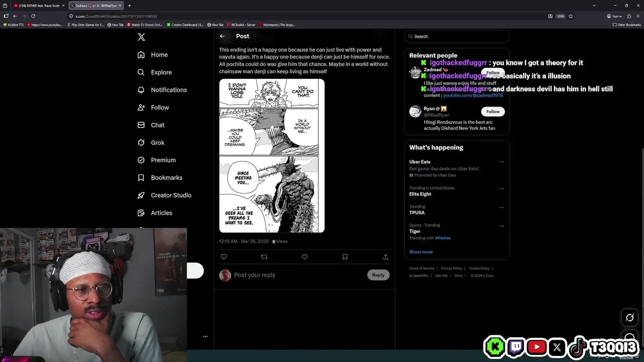Open the Elite Eight trend

click(x=420, y=194)
